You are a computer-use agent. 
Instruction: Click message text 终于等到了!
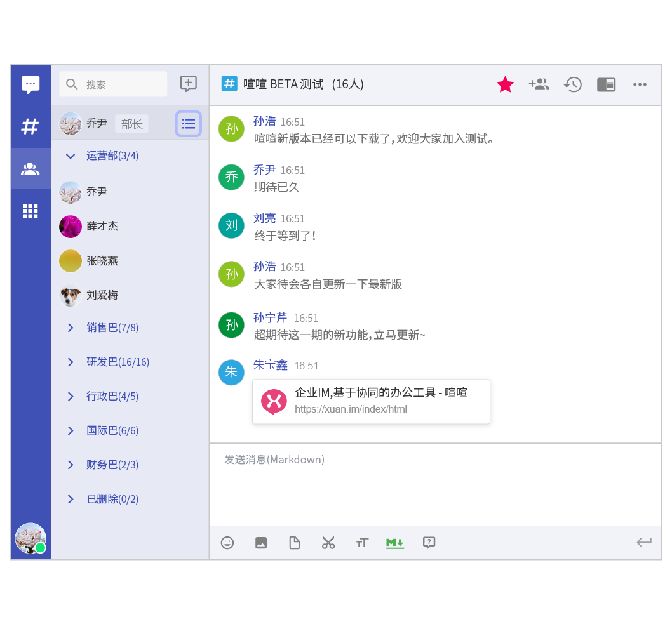pos(285,236)
